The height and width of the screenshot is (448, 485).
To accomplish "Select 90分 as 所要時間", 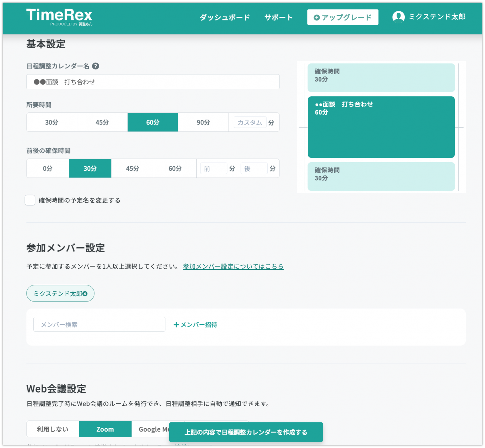I will [x=203, y=122].
